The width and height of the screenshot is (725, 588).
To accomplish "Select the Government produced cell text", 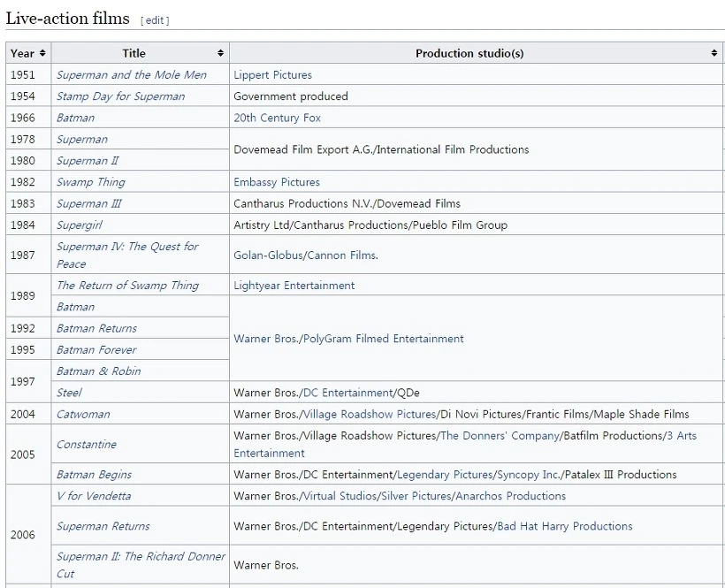I will pyautogui.click(x=290, y=96).
